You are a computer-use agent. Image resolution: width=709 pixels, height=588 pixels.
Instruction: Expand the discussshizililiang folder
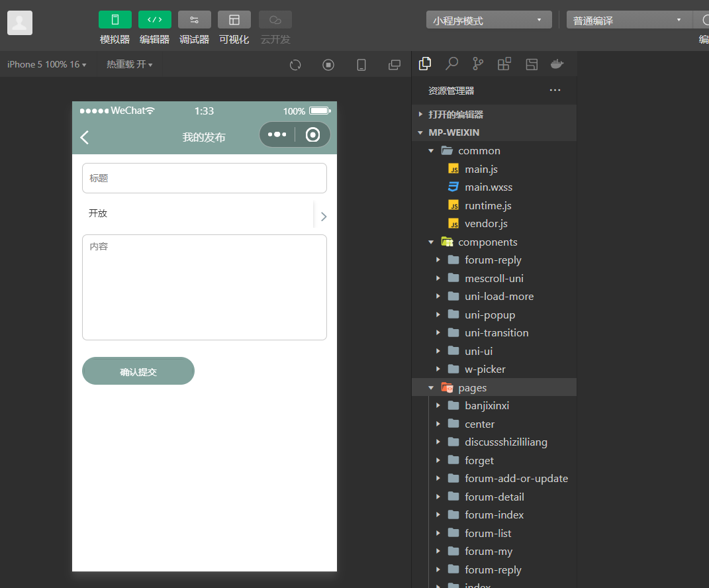point(495,442)
